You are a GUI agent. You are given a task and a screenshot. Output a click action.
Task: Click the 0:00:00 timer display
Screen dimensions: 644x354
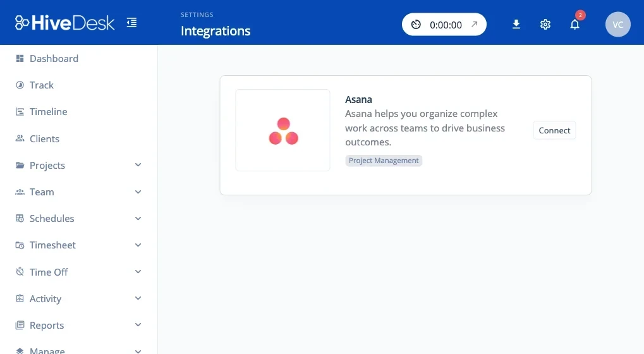pyautogui.click(x=446, y=25)
